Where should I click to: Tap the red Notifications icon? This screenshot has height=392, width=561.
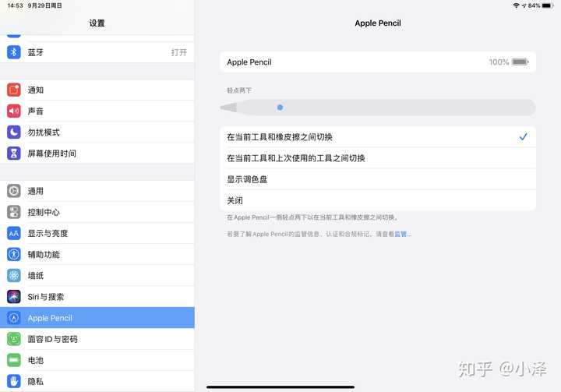click(13, 90)
